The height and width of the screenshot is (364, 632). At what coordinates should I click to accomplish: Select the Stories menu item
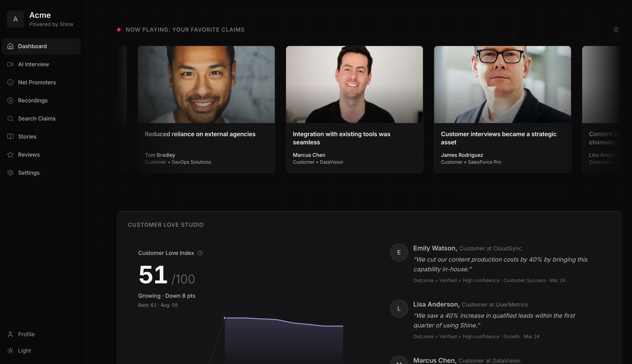click(41, 136)
